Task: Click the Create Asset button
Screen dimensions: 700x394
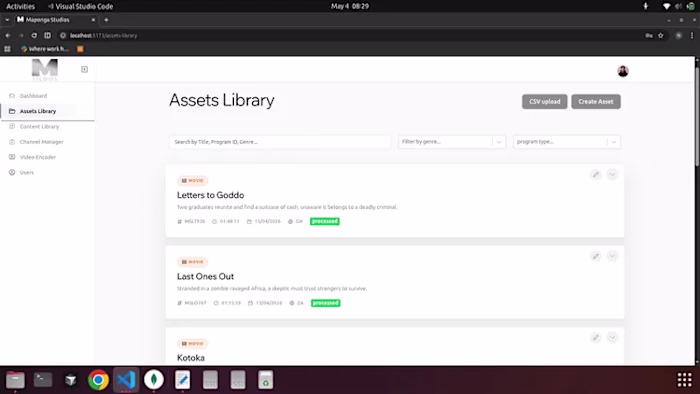Action: tap(596, 102)
